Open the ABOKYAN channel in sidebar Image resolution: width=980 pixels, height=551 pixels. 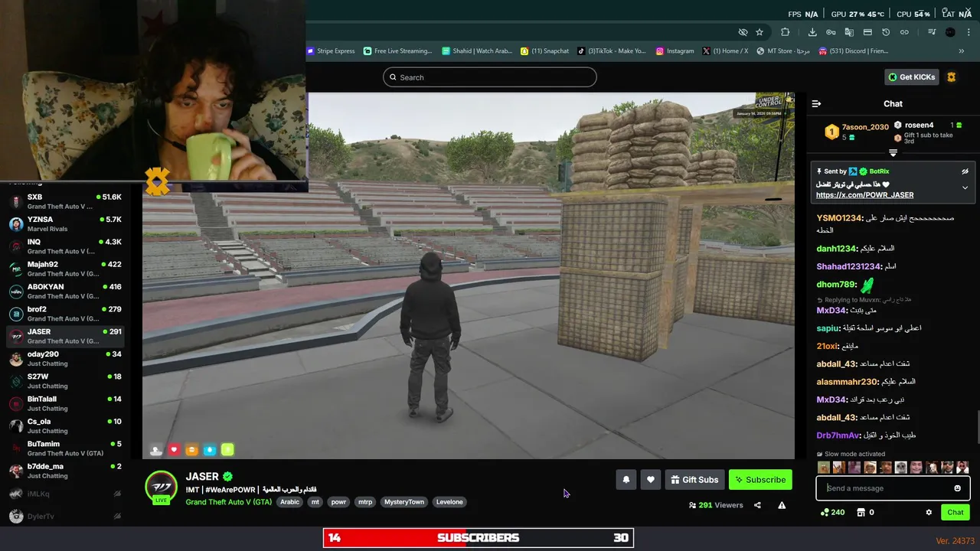65,291
